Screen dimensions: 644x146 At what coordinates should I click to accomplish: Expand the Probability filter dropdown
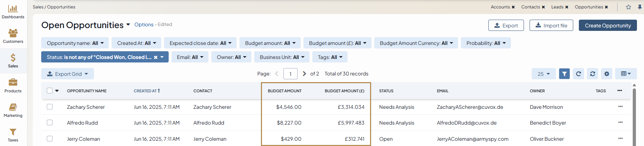(486, 43)
